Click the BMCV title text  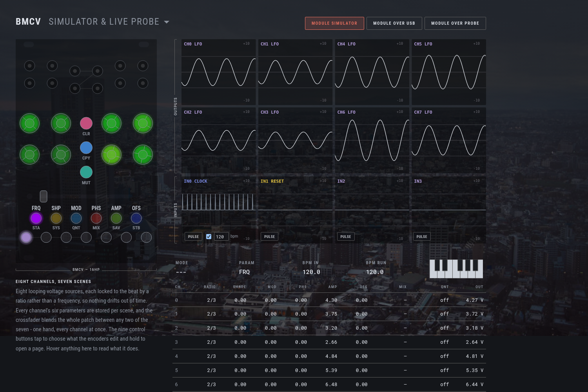point(28,22)
